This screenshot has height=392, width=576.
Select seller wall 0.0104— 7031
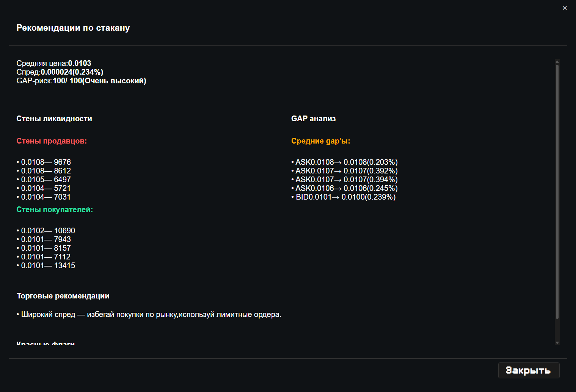44,197
